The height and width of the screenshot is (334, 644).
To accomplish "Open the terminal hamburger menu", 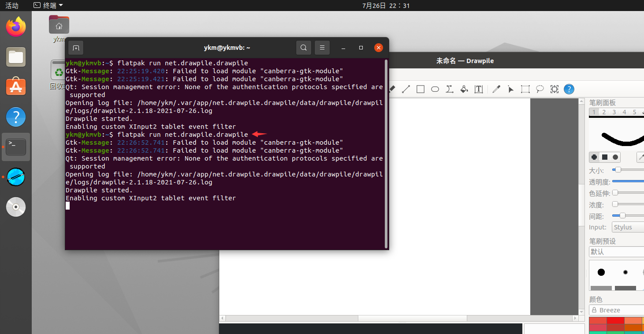I will [x=322, y=48].
